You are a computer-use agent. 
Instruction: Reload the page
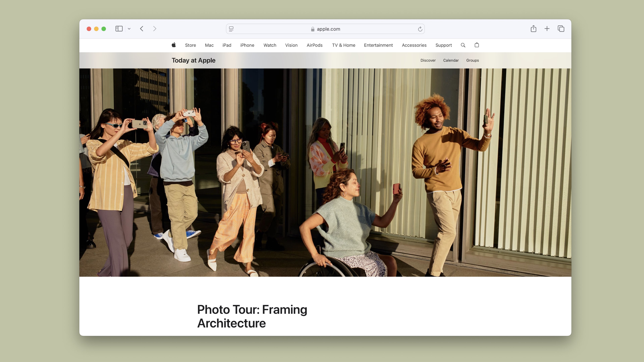[420, 29]
